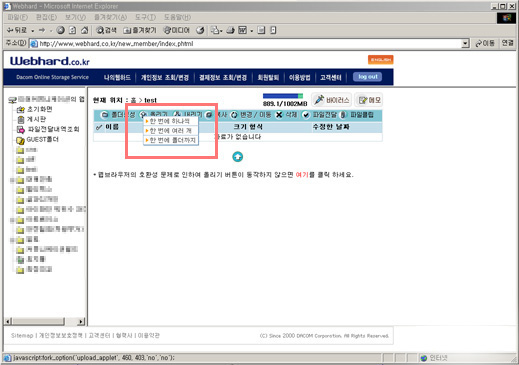Open the address bar dropdown arrow
This screenshot has height=365, width=519.
pyautogui.click(x=465, y=43)
